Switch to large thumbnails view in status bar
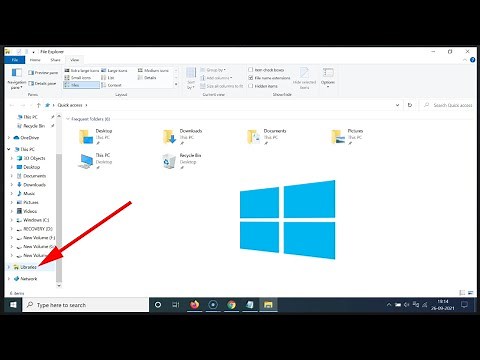Image resolution: width=480 pixels, height=360 pixels. [x=471, y=293]
